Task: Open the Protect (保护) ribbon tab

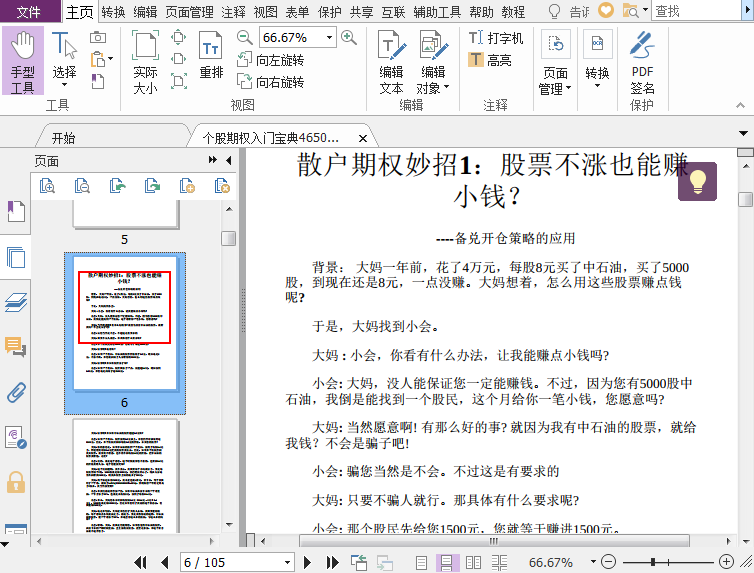Action: coord(329,12)
